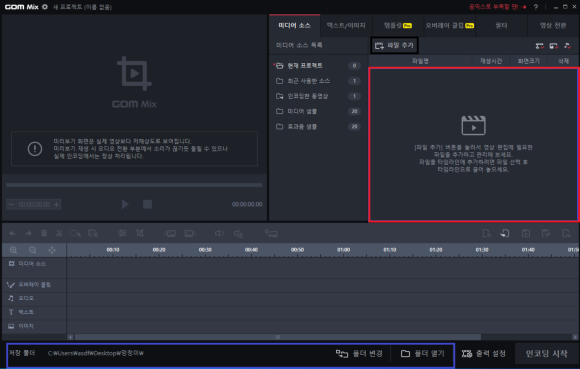Decrease preview time with minus button
Viewport: 580px width, 369px height.
coord(11,204)
